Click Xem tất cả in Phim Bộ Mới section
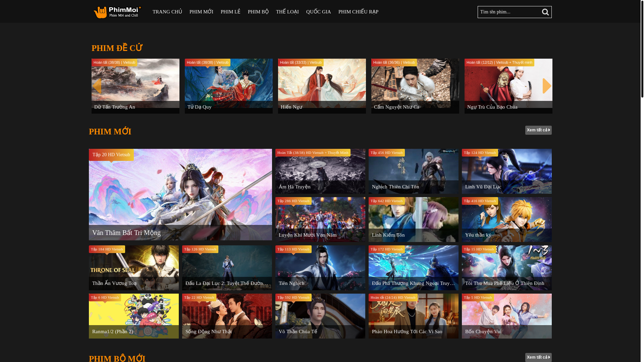 (x=538, y=357)
